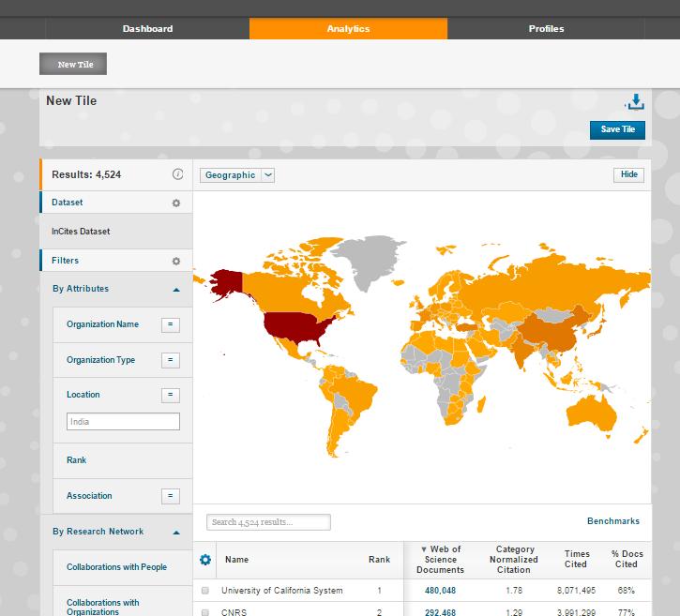Click the Save Tile button
Image resolution: width=680 pixels, height=616 pixels.
coord(617,129)
